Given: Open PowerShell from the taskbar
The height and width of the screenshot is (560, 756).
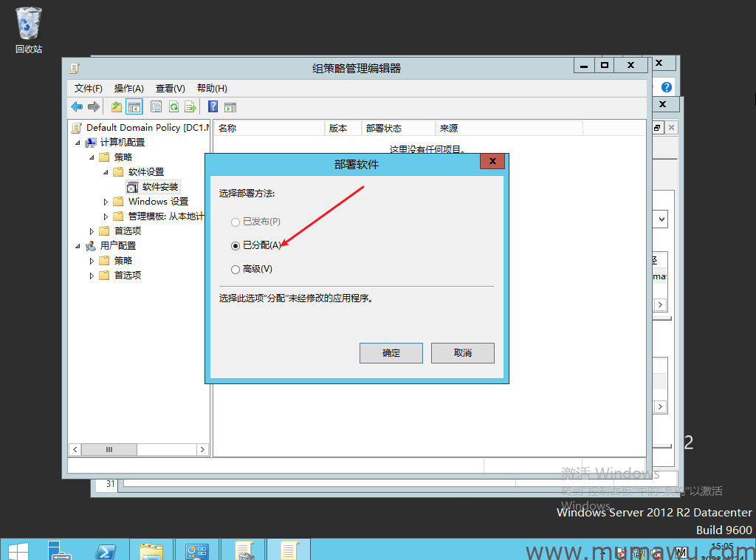Looking at the screenshot, I should [x=106, y=550].
